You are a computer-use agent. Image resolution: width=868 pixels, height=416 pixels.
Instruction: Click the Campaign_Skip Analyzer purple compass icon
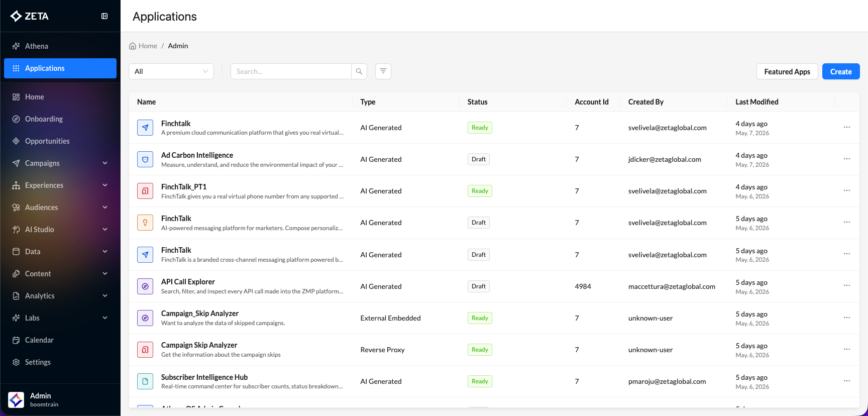[145, 318]
